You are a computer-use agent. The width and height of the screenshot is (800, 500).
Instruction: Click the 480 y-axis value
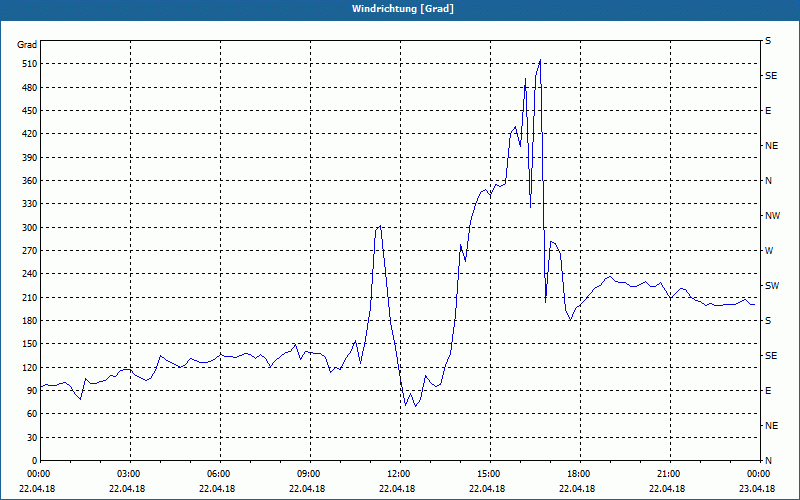[x=30, y=88]
